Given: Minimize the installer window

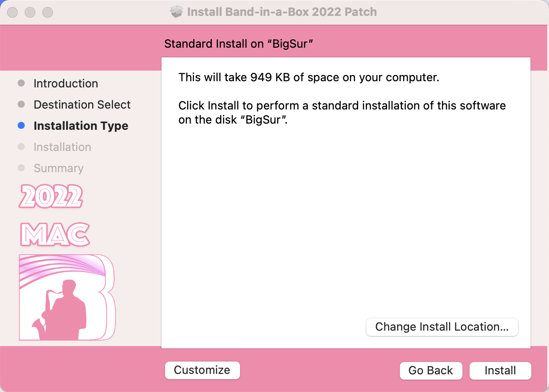Looking at the screenshot, I should pyautogui.click(x=30, y=12).
